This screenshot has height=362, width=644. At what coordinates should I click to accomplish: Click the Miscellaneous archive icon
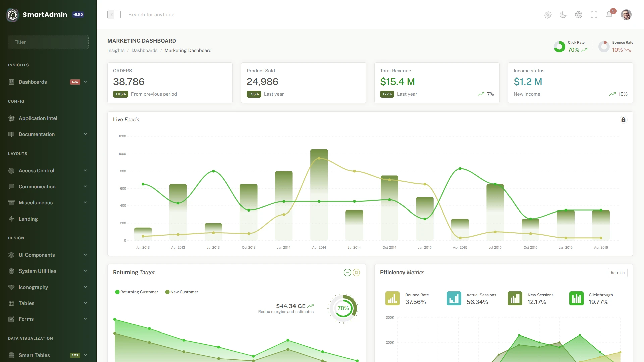[11, 203]
